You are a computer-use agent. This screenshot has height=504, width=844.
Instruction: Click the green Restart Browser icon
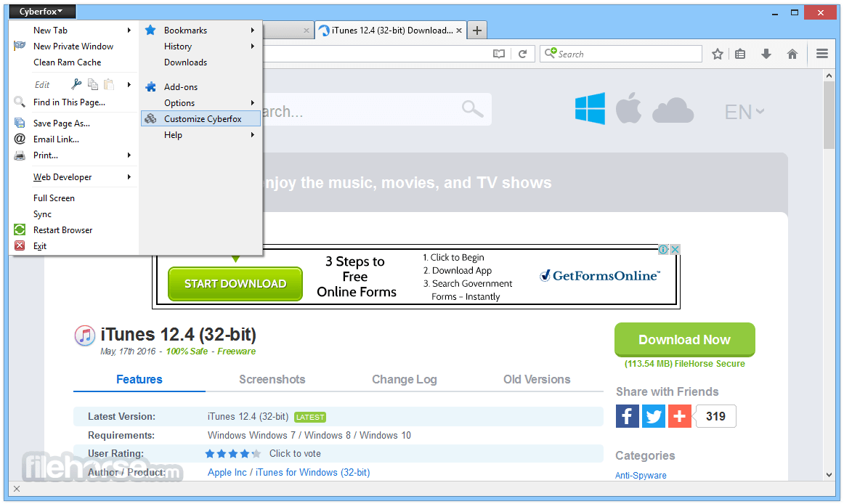coord(20,230)
